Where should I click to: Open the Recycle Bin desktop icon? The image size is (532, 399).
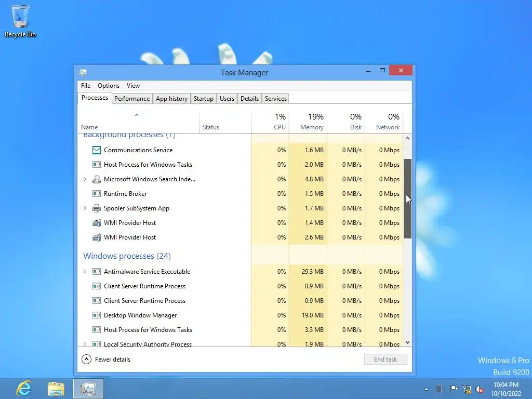[x=20, y=21]
